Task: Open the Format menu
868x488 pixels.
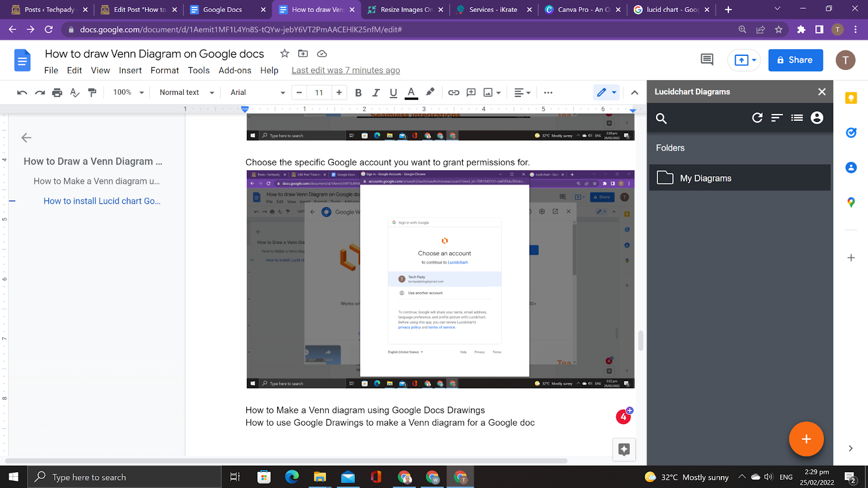Action: tap(165, 70)
